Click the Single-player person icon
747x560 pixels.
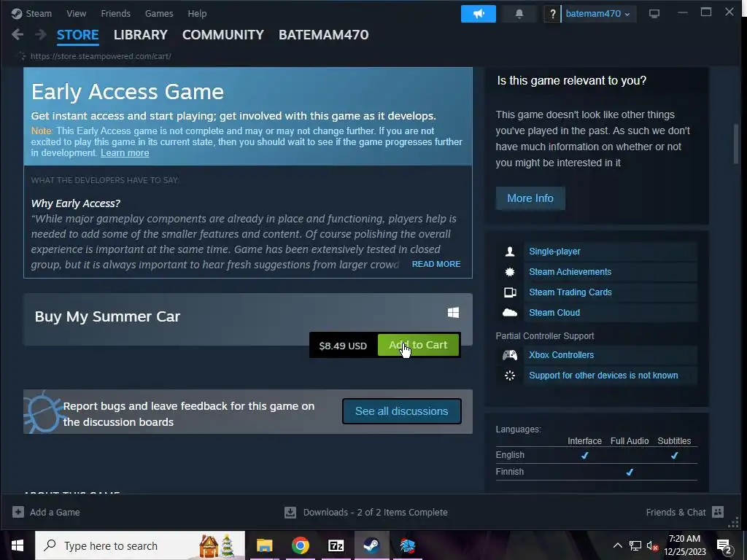point(510,252)
